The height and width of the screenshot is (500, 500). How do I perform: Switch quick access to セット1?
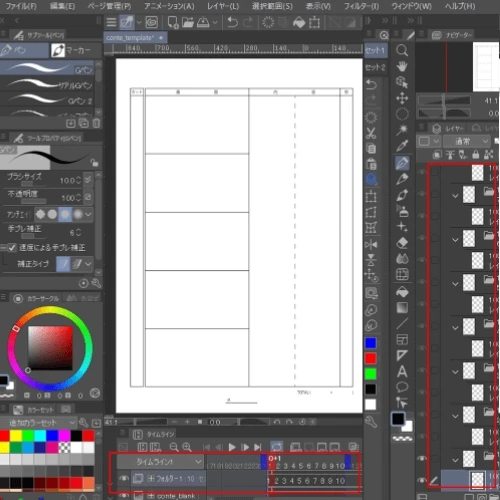point(376,51)
